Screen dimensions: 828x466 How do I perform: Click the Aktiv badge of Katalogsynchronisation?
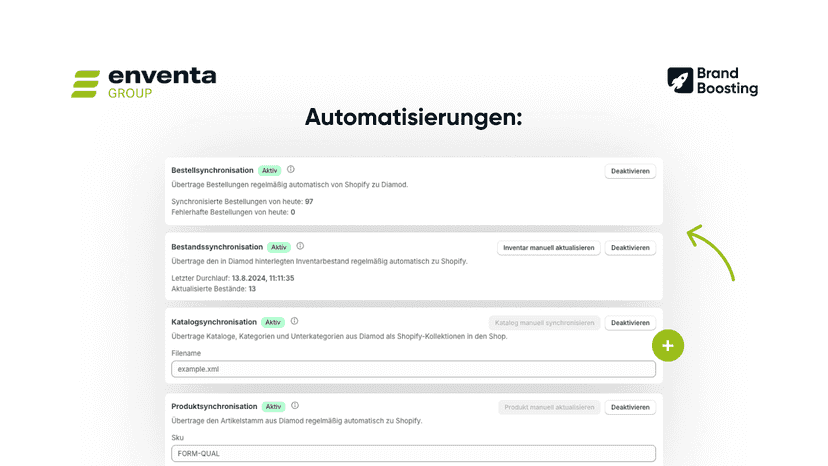tap(273, 322)
